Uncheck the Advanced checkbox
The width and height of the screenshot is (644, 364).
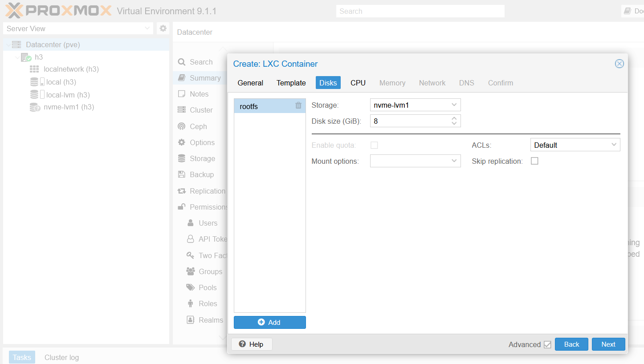click(547, 344)
